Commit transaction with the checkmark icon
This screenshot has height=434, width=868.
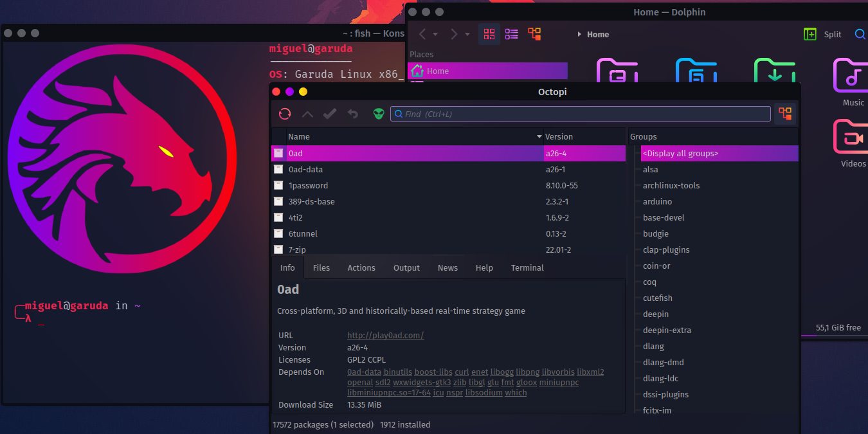click(x=329, y=113)
